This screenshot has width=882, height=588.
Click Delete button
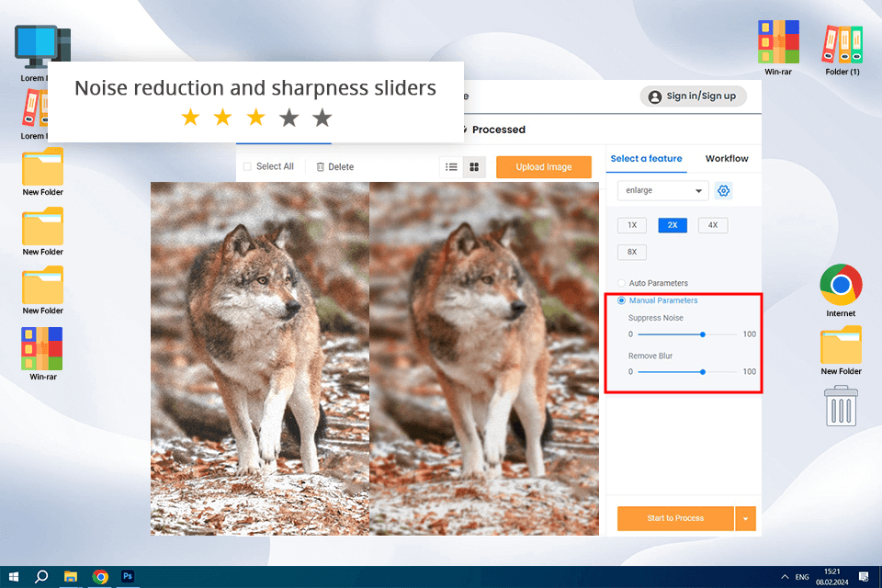pyautogui.click(x=335, y=167)
